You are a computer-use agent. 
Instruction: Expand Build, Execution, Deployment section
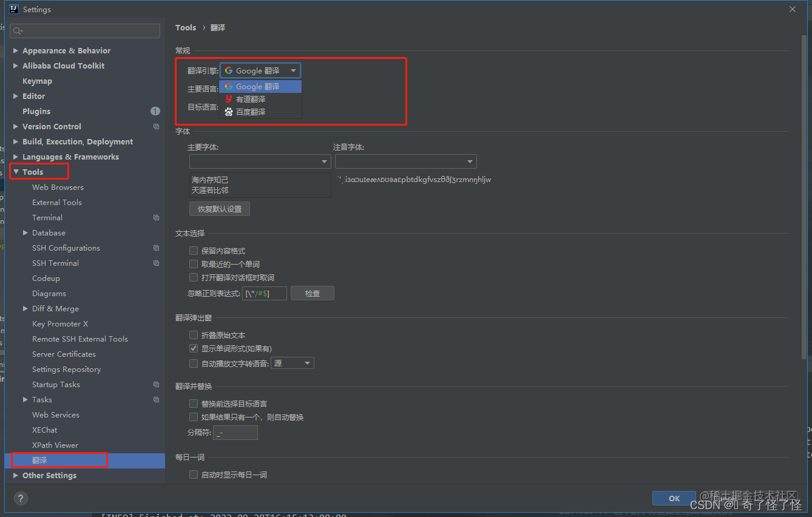point(16,141)
